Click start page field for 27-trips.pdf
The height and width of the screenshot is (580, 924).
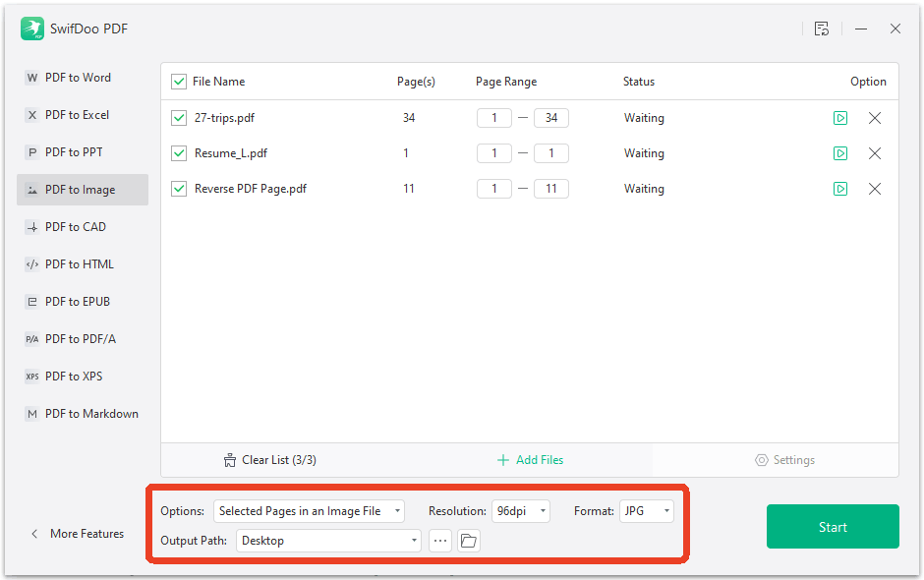493,118
